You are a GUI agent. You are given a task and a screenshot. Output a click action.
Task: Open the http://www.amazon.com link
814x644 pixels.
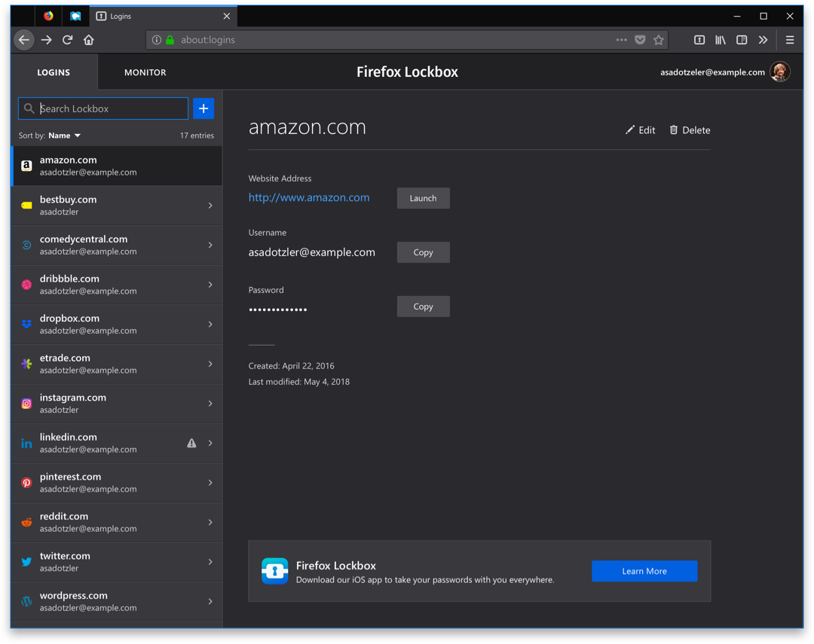(309, 197)
